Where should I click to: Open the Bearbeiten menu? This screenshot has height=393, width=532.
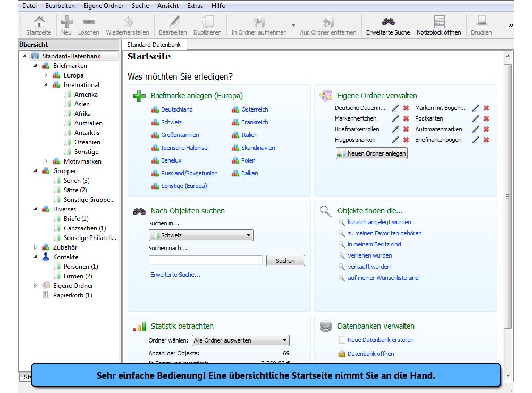tap(60, 6)
